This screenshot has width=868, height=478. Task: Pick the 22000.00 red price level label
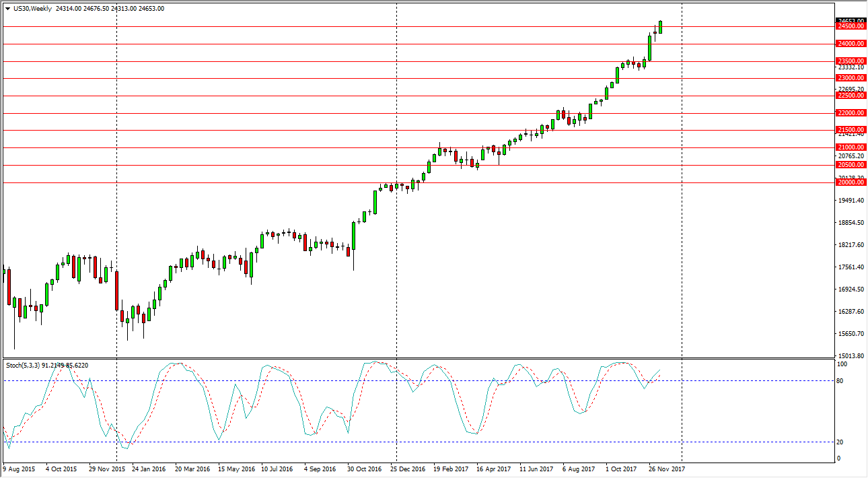(x=851, y=113)
